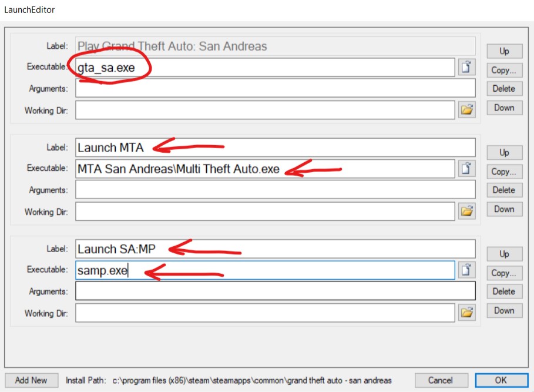Cancel the LaunchEditor changes
The width and height of the screenshot is (534, 392).
pyautogui.click(x=441, y=380)
